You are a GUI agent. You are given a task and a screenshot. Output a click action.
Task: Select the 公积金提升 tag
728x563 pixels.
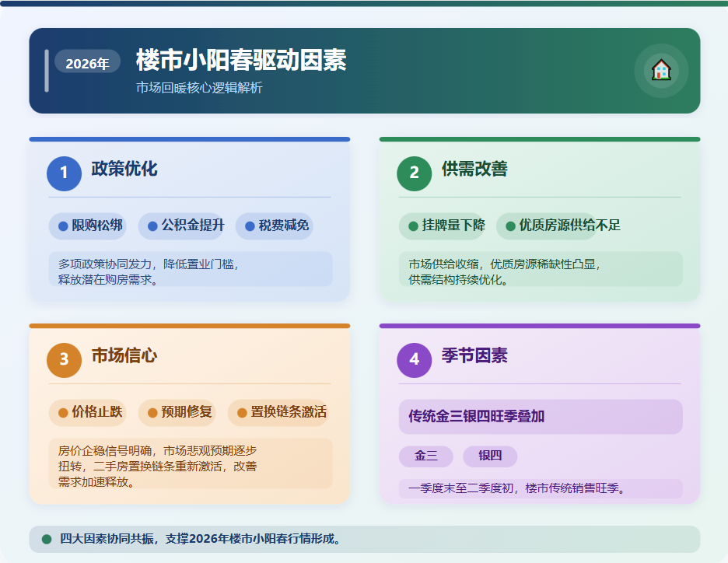(181, 226)
